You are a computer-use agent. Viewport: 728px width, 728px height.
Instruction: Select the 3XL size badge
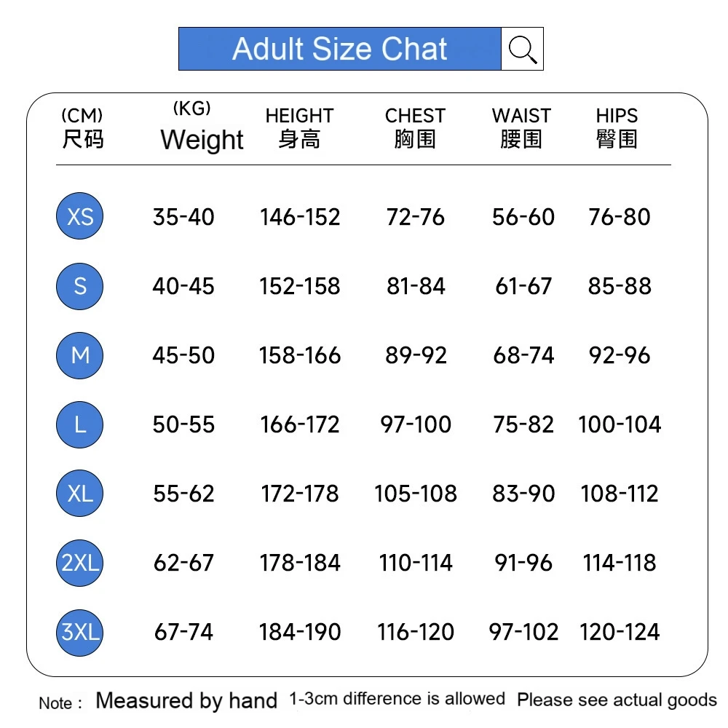[80, 632]
